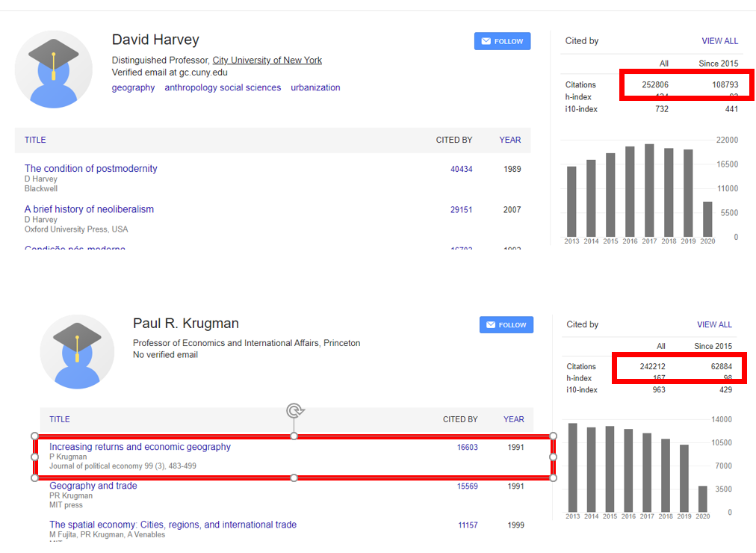Click the 2013 bar in Krugman's chart
Screen dimensions: 756x553
[x=572, y=467]
